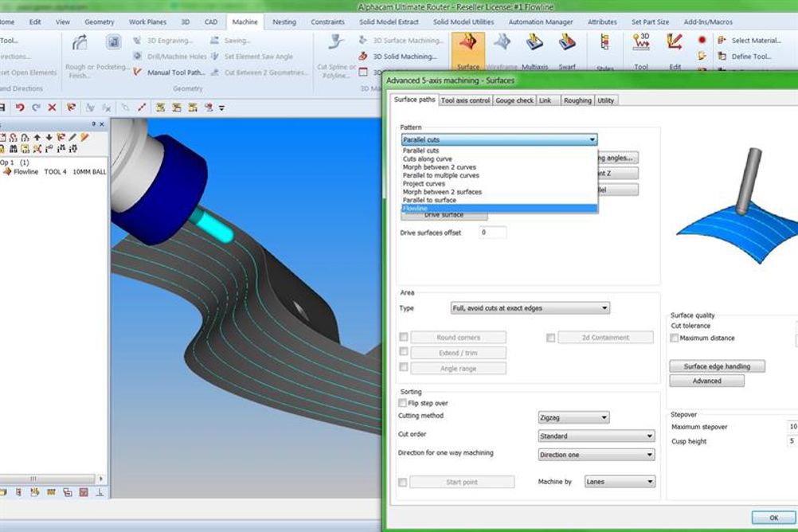Click the Edit machining ribbon icon
The height and width of the screenshot is (532, 798).
[675, 42]
